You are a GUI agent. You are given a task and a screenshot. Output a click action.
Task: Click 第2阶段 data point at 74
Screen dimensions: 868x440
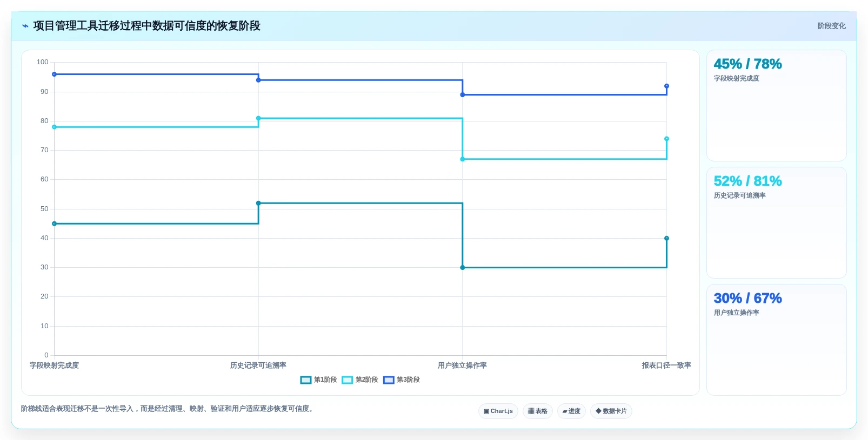click(666, 139)
